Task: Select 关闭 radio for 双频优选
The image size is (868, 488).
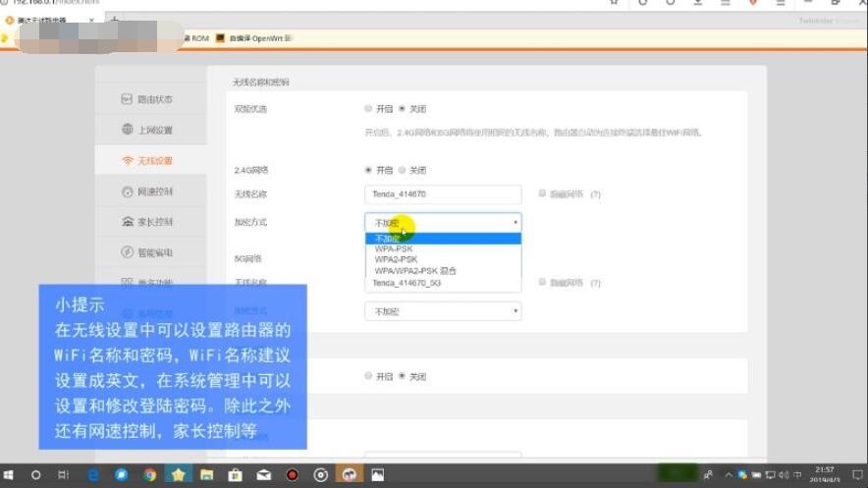Action: (x=402, y=108)
